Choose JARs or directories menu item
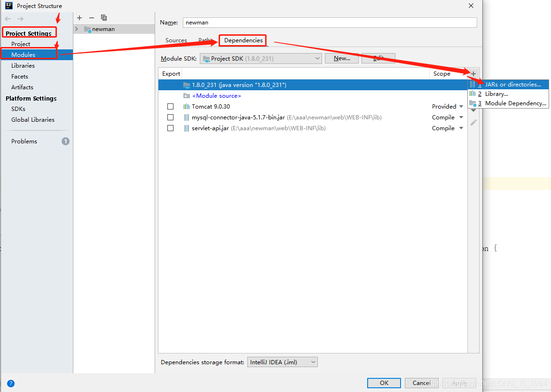 click(x=508, y=84)
